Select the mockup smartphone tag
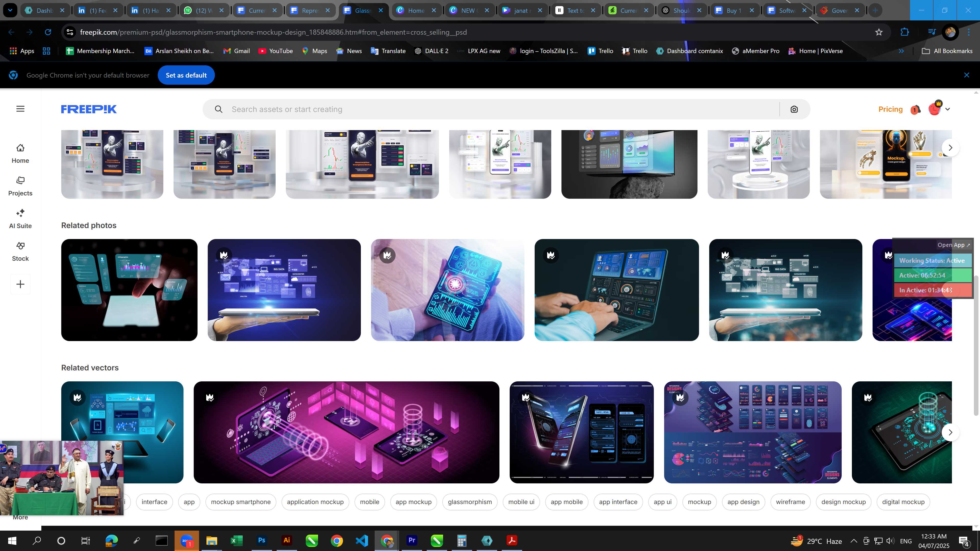 [x=240, y=502]
